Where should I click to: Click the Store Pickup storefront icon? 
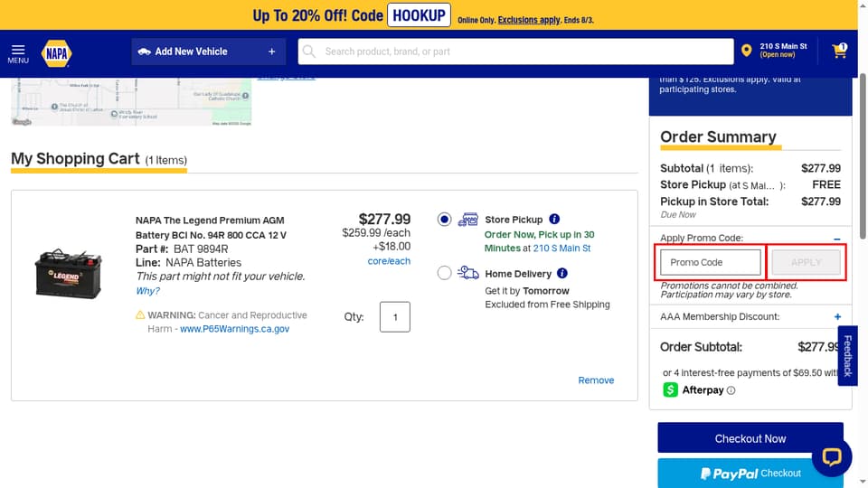[467, 219]
